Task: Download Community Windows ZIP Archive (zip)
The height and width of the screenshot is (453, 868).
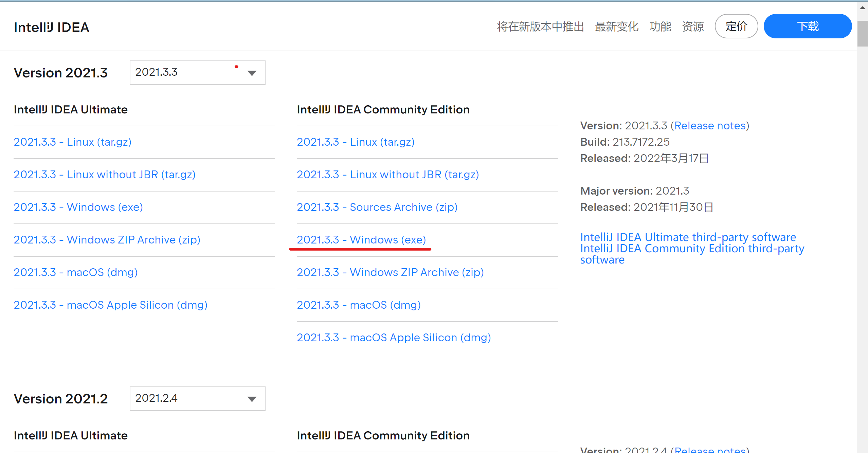Action: click(x=390, y=272)
